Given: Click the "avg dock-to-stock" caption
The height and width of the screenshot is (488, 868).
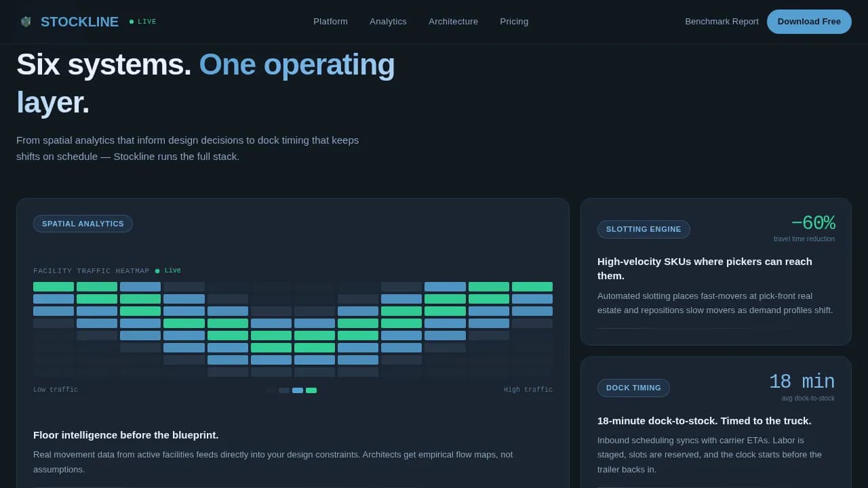Looking at the screenshot, I should click(x=808, y=398).
